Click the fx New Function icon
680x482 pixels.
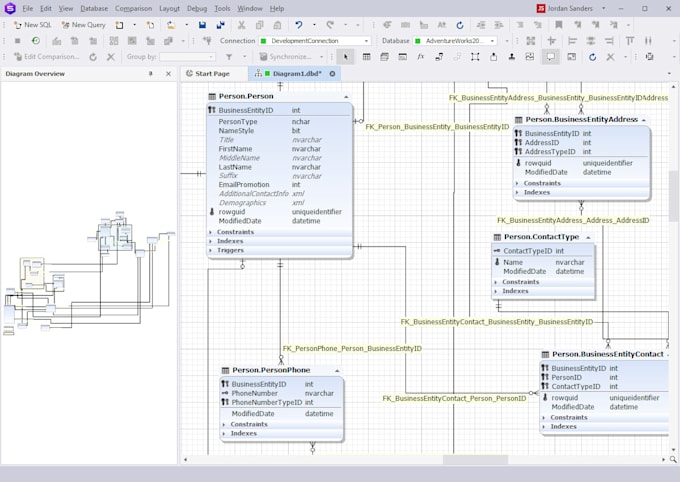coord(420,57)
